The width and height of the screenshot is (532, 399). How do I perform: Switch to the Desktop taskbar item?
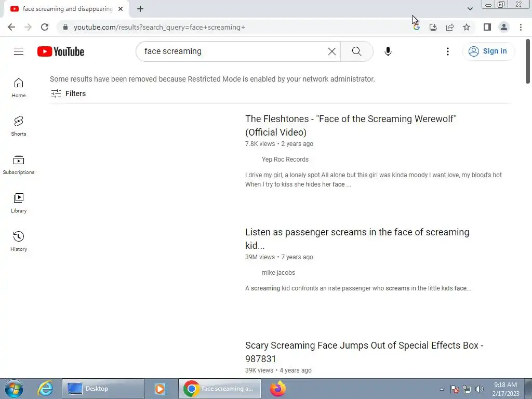(x=103, y=389)
